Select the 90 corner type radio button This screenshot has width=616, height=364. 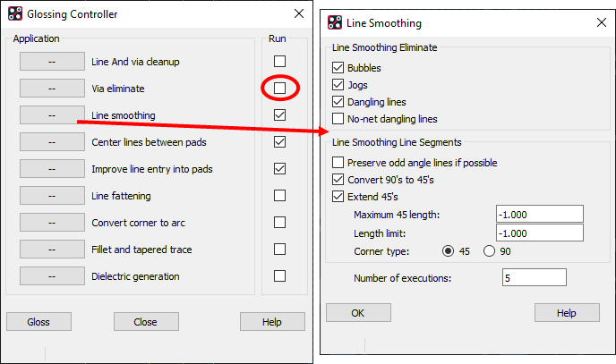[489, 251]
